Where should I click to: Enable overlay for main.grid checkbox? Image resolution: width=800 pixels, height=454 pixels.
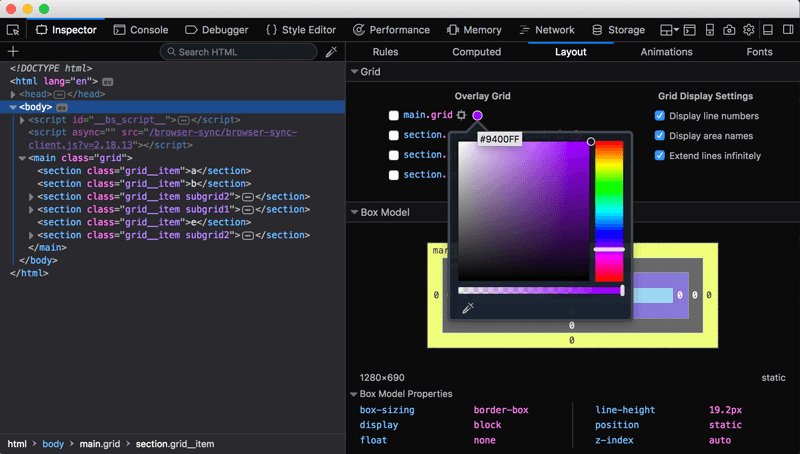pos(393,115)
